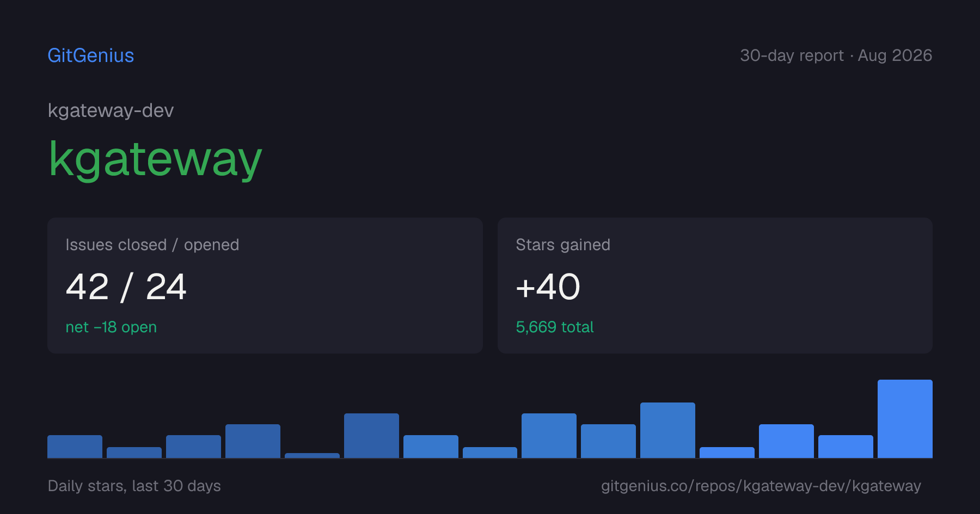Click the second-to-last bar in chart

tap(846, 447)
